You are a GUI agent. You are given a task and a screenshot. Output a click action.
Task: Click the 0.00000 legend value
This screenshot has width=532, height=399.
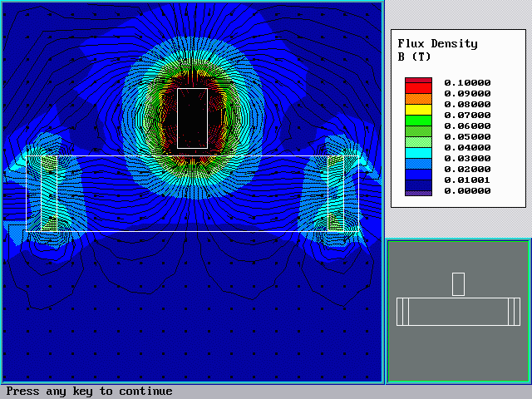click(467, 191)
